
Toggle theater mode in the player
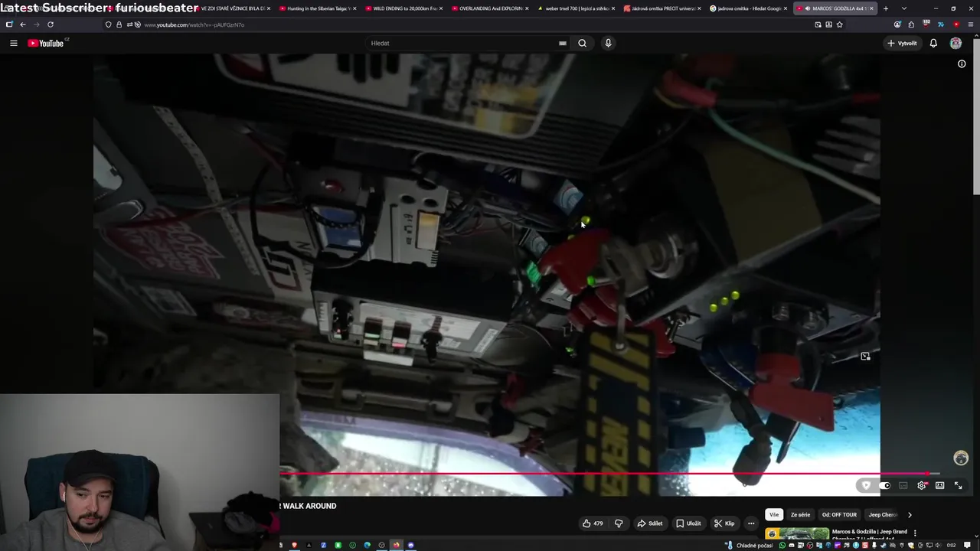pos(940,485)
